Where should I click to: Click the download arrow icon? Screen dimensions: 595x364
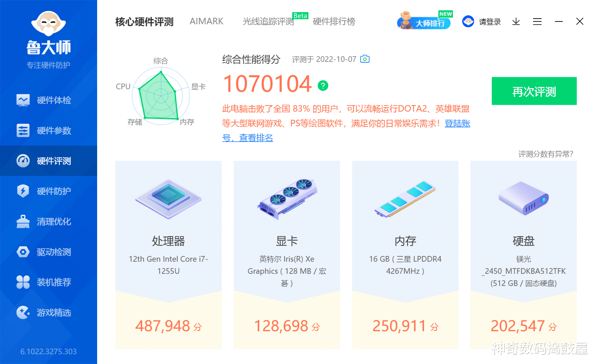516,22
